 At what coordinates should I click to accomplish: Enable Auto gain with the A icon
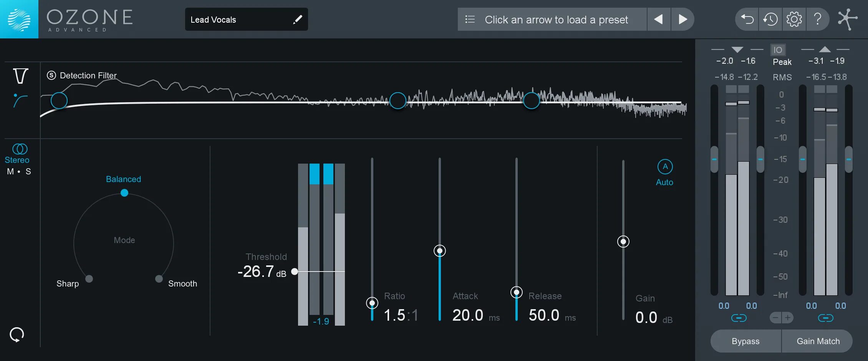[x=665, y=167]
